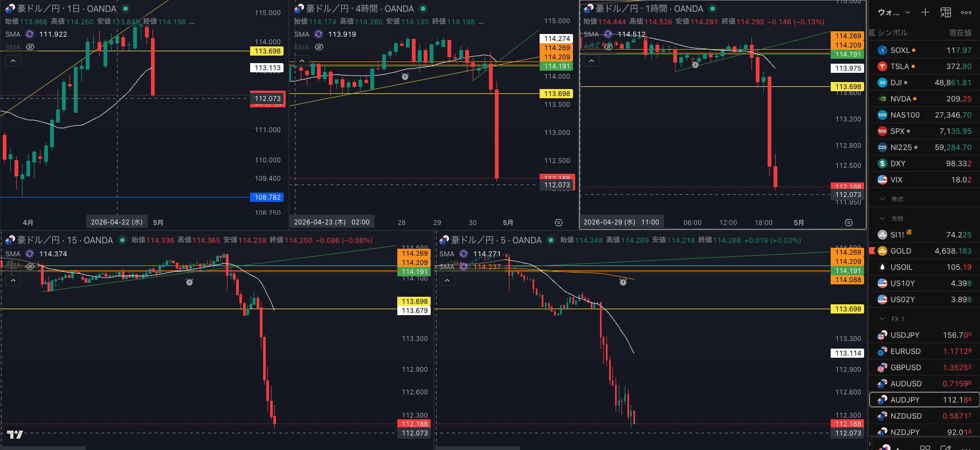
Task: Click the TradingView logo in bottom-left chart
Action: tap(15, 434)
